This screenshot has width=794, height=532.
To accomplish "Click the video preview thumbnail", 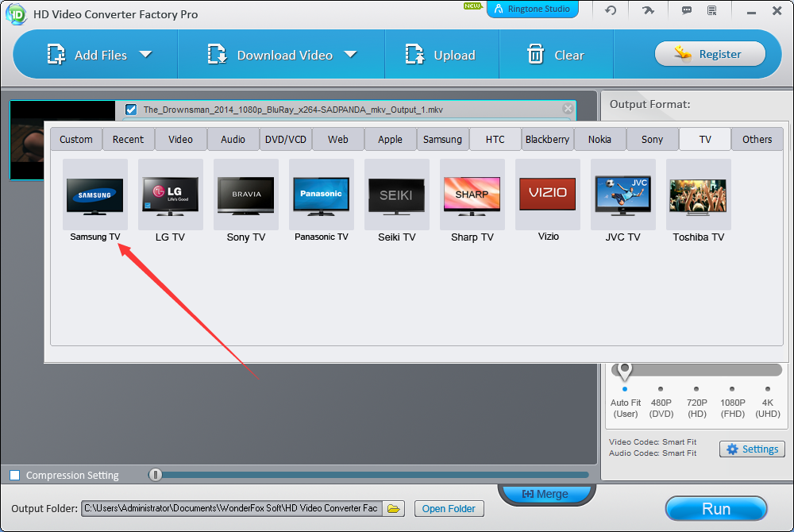I will click(x=27, y=141).
